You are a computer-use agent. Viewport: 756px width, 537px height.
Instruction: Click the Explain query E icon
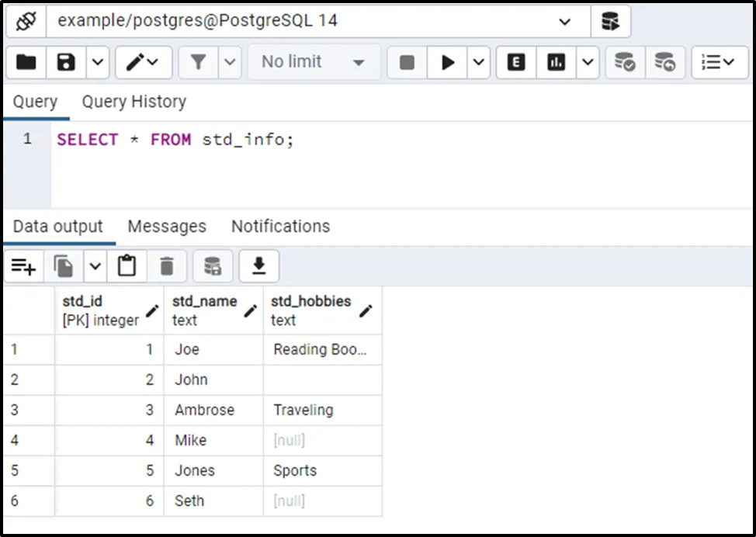pos(516,62)
